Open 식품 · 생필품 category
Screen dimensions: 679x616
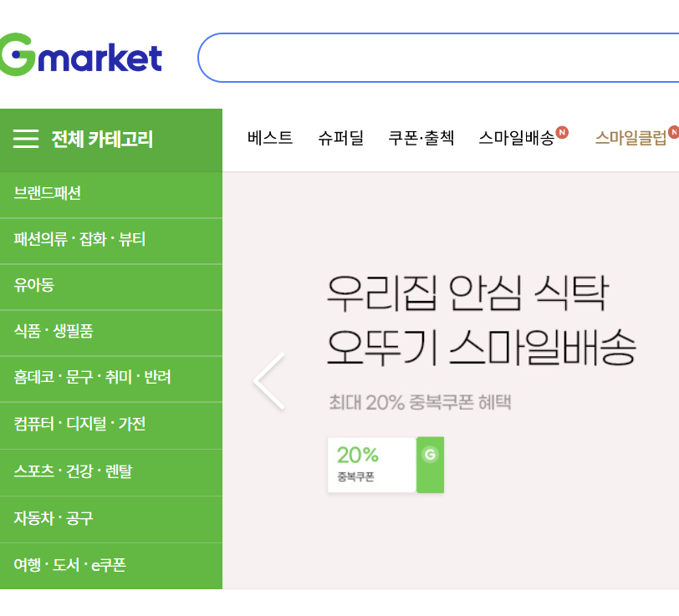coord(111,332)
